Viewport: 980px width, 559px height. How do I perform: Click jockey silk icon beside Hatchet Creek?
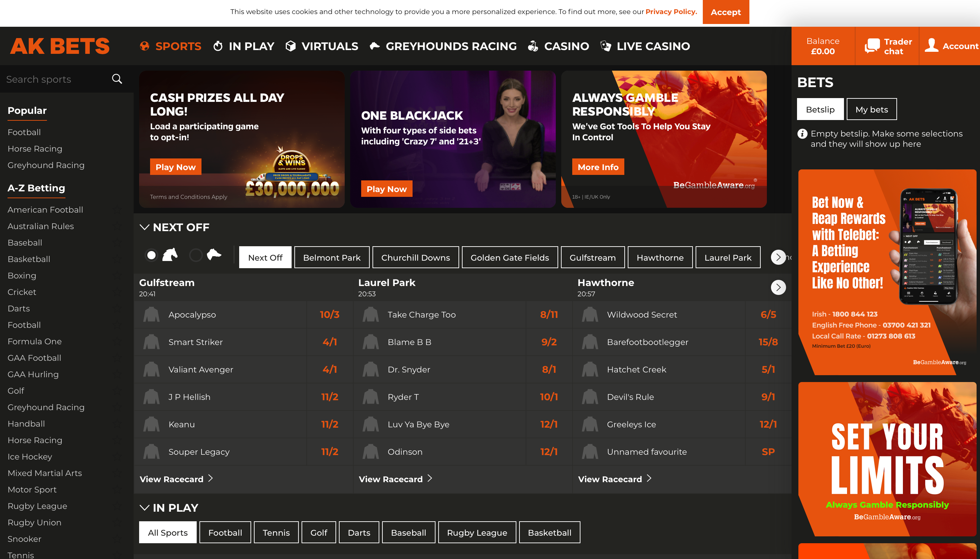(590, 369)
